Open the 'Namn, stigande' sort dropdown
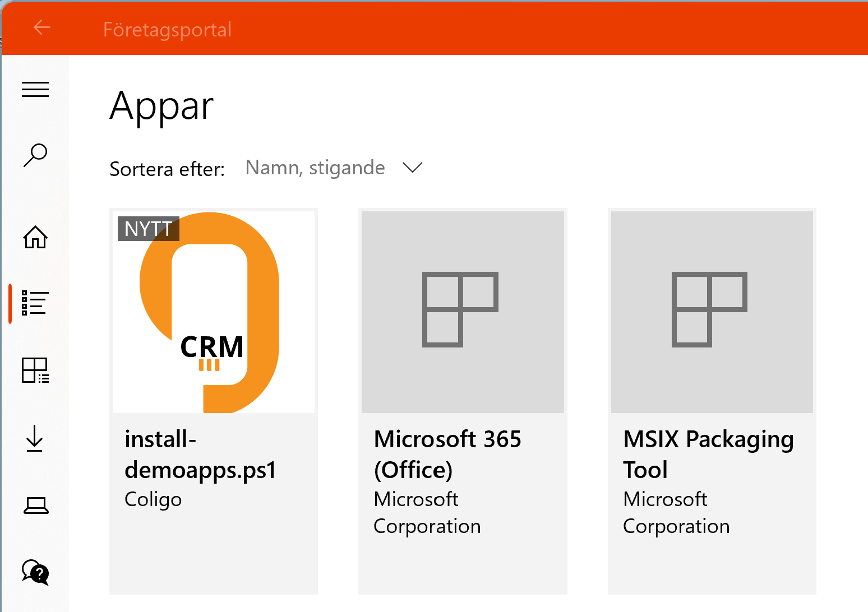 click(x=334, y=168)
